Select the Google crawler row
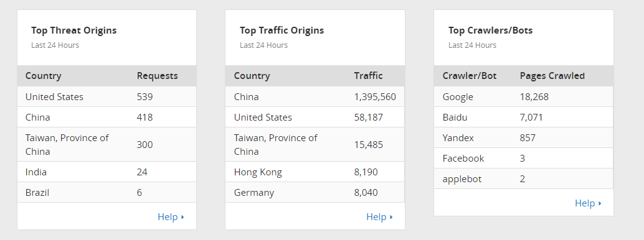This screenshot has height=240, width=644. coord(524,97)
